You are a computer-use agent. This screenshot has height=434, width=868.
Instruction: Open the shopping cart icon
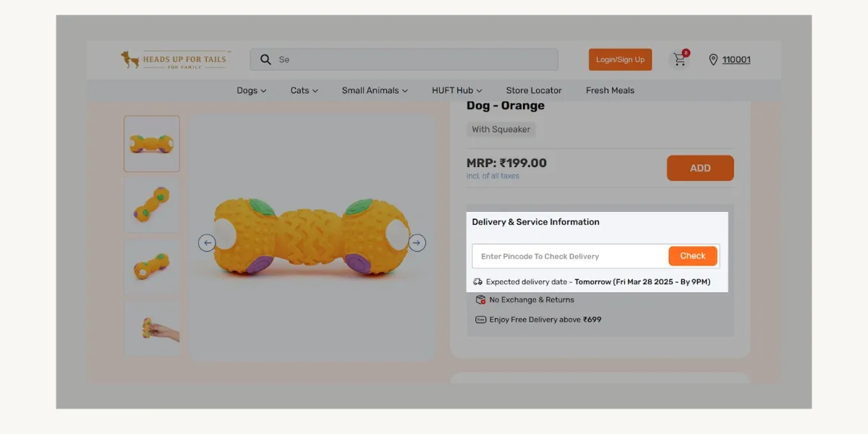(678, 59)
